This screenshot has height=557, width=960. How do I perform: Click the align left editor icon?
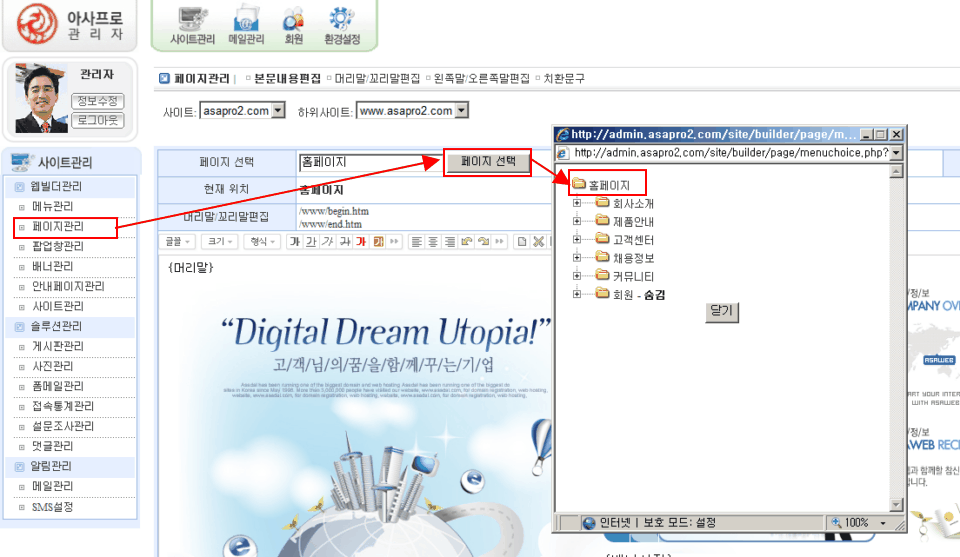pyautogui.click(x=418, y=241)
